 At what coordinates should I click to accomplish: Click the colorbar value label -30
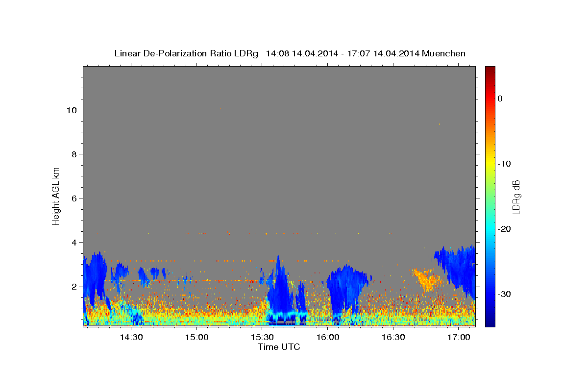[505, 294]
